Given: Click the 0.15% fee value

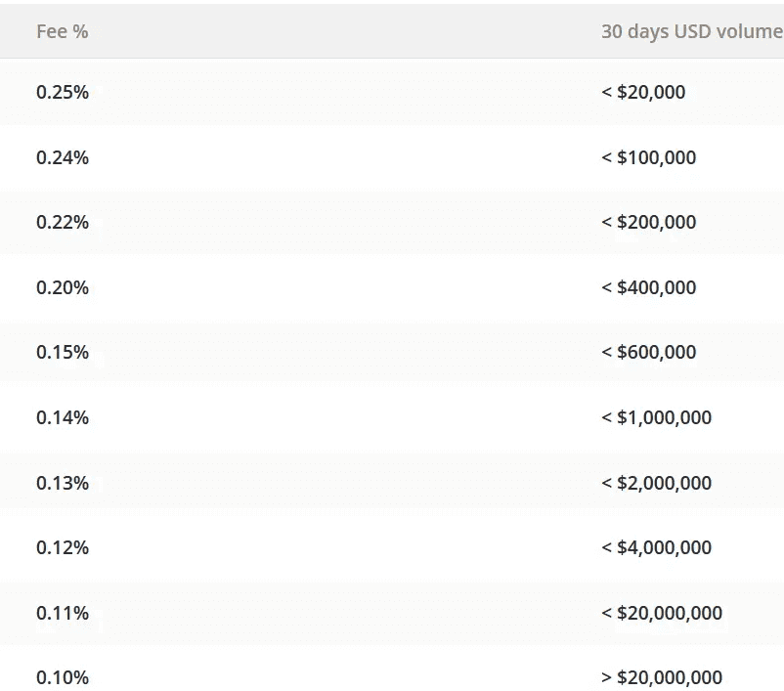Looking at the screenshot, I should tap(63, 352).
